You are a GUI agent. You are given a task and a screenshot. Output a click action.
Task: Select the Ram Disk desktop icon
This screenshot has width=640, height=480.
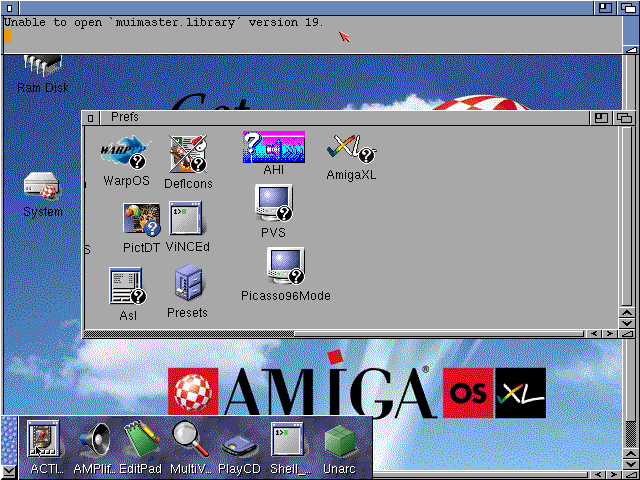43,67
